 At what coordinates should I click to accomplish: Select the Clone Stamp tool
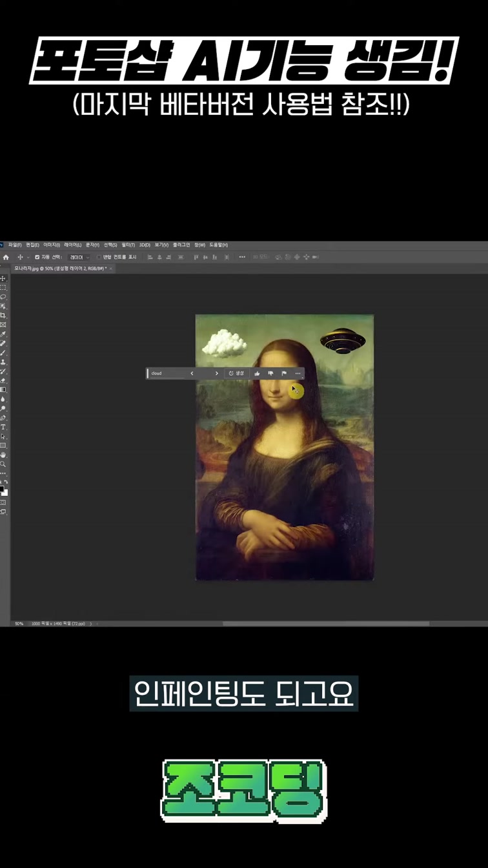point(3,362)
